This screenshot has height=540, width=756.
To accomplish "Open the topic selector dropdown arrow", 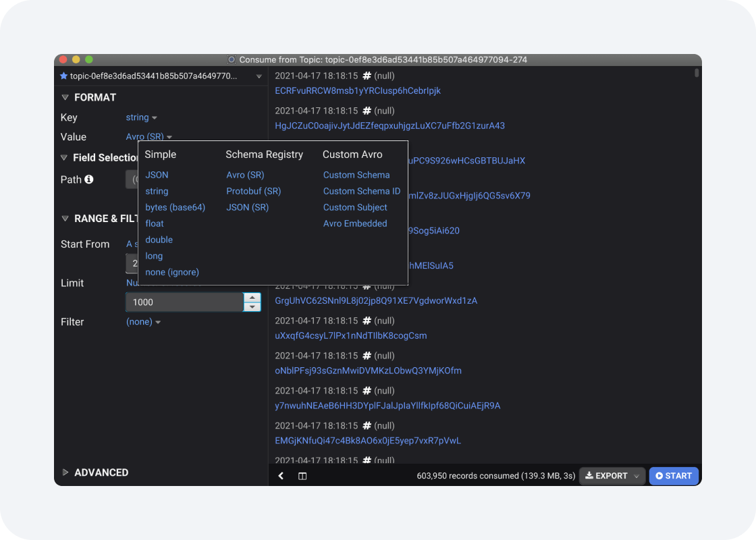I will [259, 77].
